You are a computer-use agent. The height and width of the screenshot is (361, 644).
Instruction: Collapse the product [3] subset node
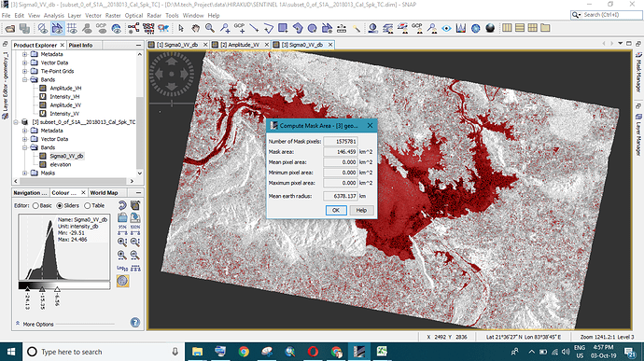point(16,122)
